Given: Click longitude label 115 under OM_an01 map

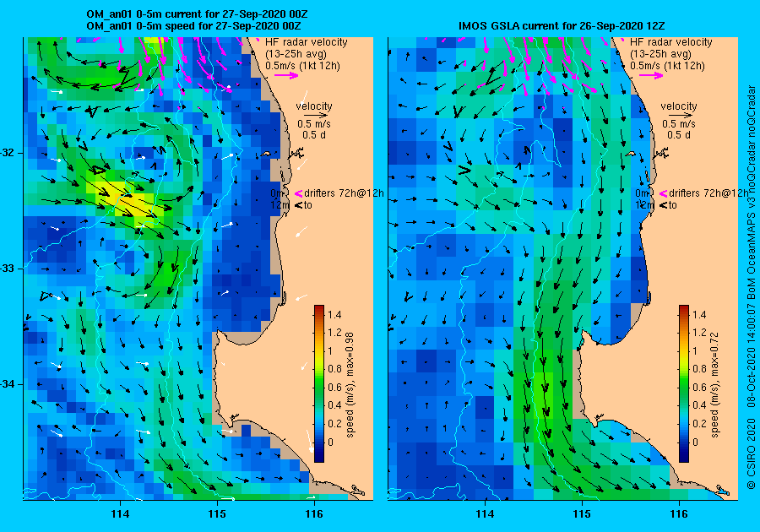Looking at the screenshot, I should (217, 514).
